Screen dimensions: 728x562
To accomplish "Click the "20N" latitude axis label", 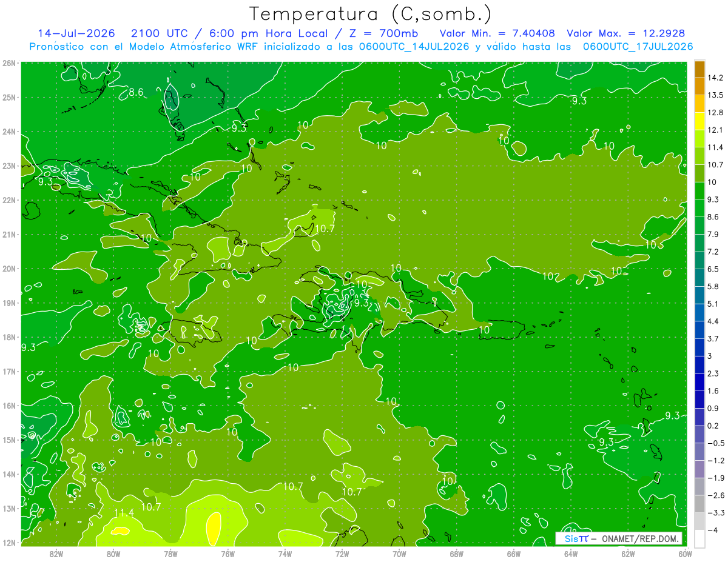I will pos(9,269).
